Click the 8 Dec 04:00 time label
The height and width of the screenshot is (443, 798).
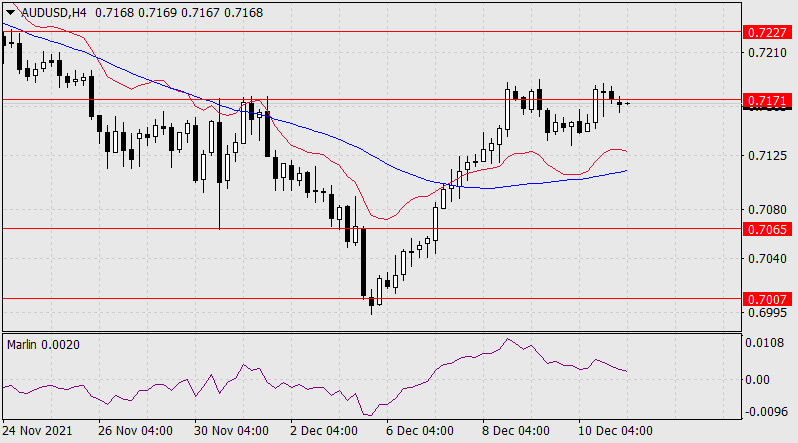tap(516, 431)
